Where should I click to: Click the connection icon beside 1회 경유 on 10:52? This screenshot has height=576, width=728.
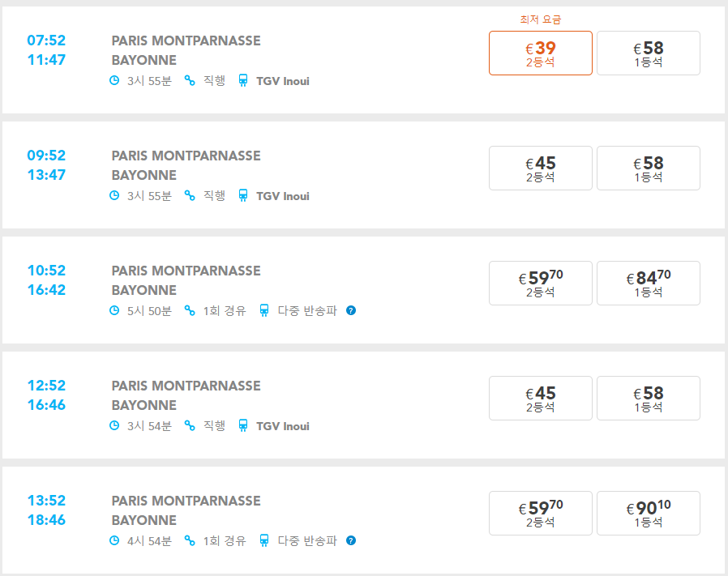pos(190,310)
